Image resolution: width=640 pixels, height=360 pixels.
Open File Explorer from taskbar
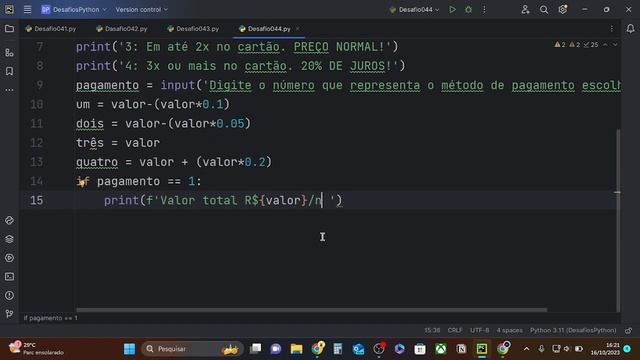[x=296, y=349]
